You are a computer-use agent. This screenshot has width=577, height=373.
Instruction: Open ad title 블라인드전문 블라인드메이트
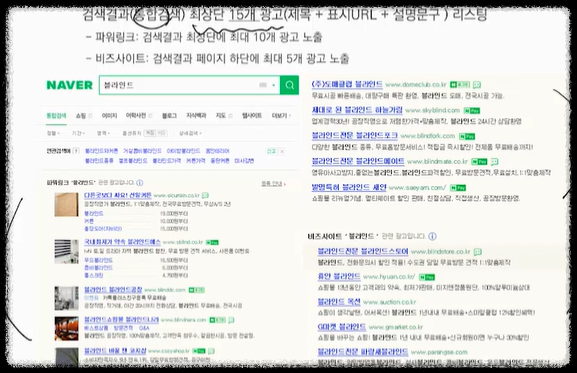(358, 161)
